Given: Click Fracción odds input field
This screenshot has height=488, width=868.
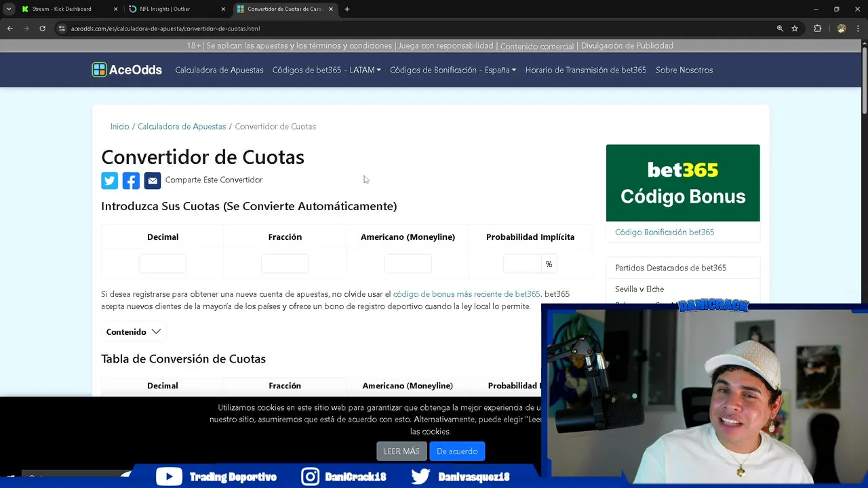Looking at the screenshot, I should tap(285, 264).
